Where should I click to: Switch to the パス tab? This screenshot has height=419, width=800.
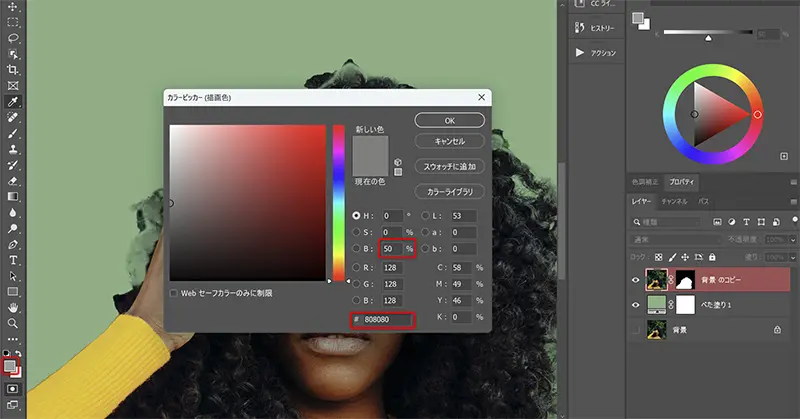pos(704,202)
